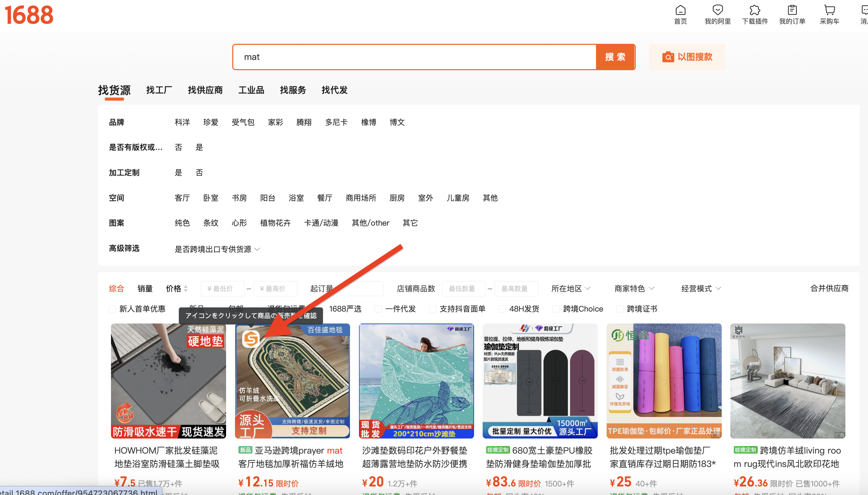Open the 找服务 tab
This screenshot has width=868, height=495.
coord(293,90)
